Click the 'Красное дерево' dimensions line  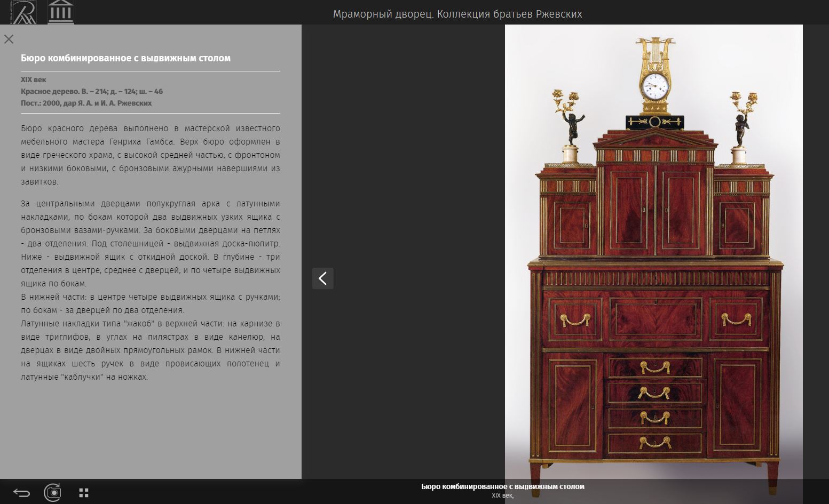click(92, 91)
